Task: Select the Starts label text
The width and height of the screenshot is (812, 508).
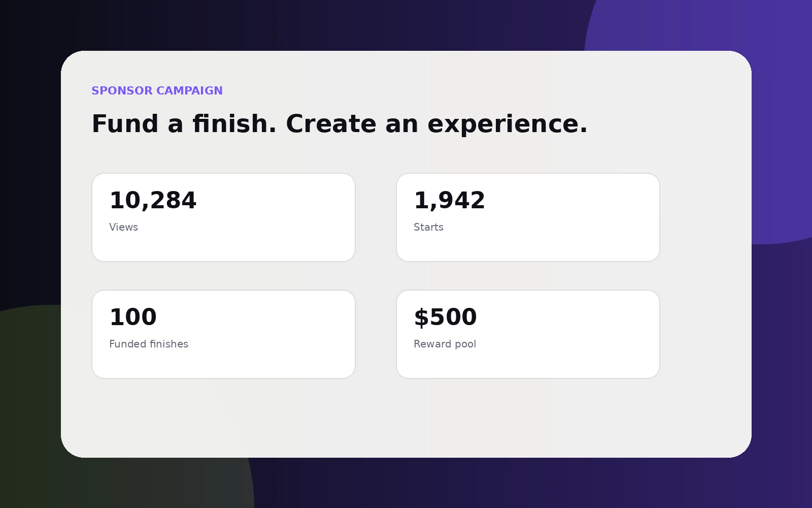Action: coord(428,227)
